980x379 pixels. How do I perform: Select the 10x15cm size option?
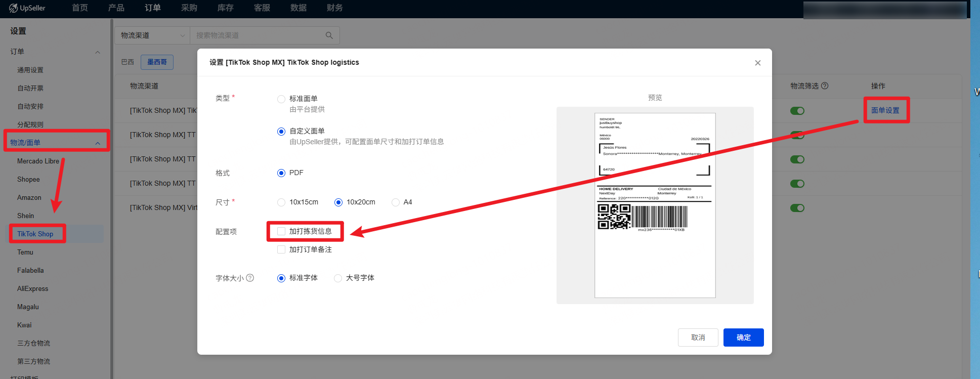click(x=281, y=202)
